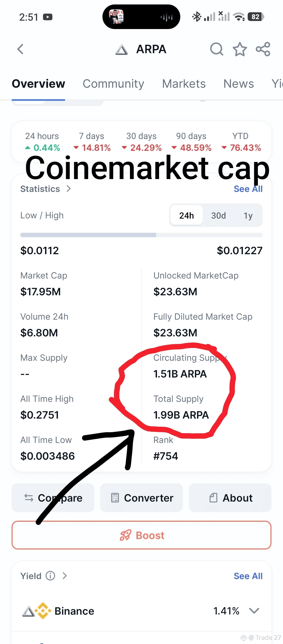283x644 pixels.
Task: Open Statistics section via its chevron
Action: (x=69, y=188)
